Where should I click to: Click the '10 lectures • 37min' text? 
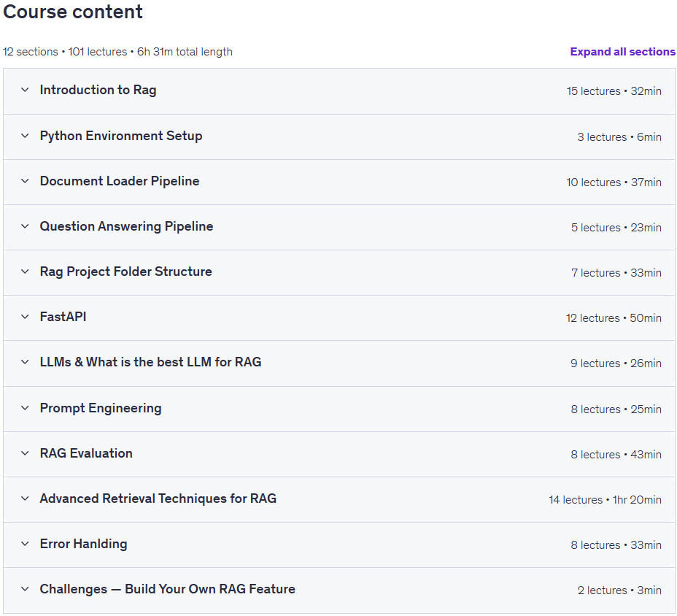[614, 182]
